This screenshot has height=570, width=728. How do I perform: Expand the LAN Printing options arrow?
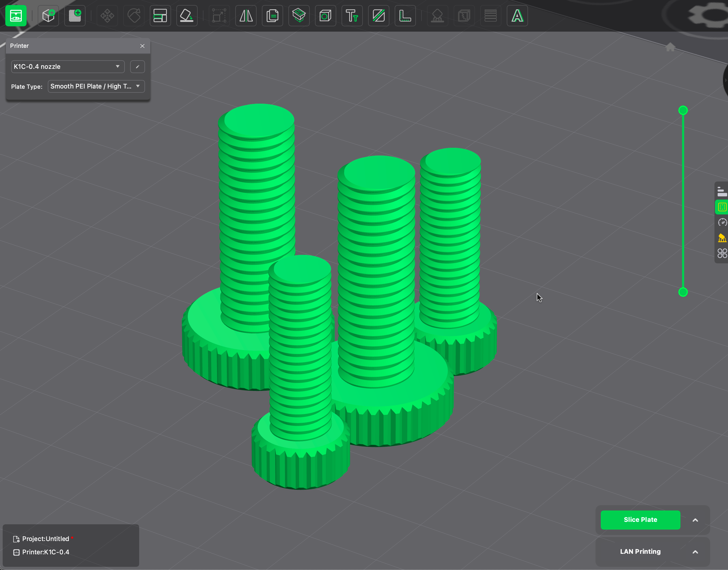695,552
